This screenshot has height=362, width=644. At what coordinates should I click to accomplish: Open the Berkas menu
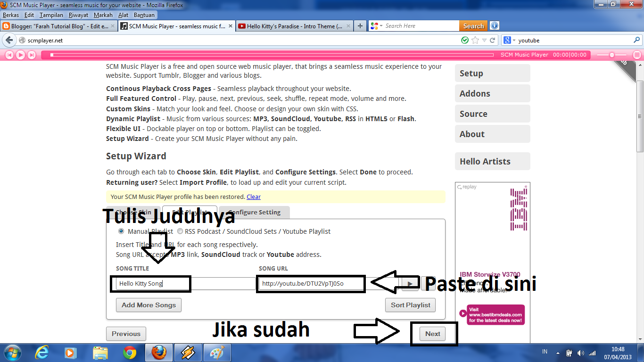11,15
